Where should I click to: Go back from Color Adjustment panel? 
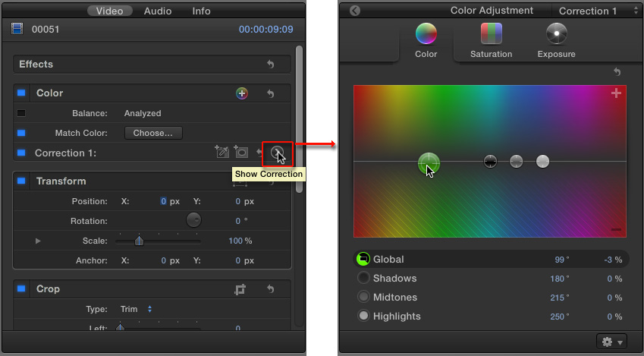click(354, 11)
